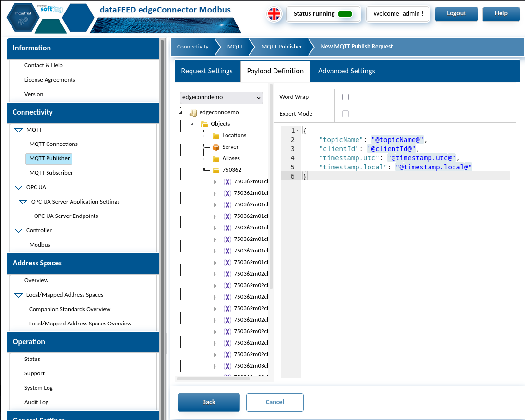The height and width of the screenshot is (420, 525).
Task: Open the Support page
Action: point(34,373)
